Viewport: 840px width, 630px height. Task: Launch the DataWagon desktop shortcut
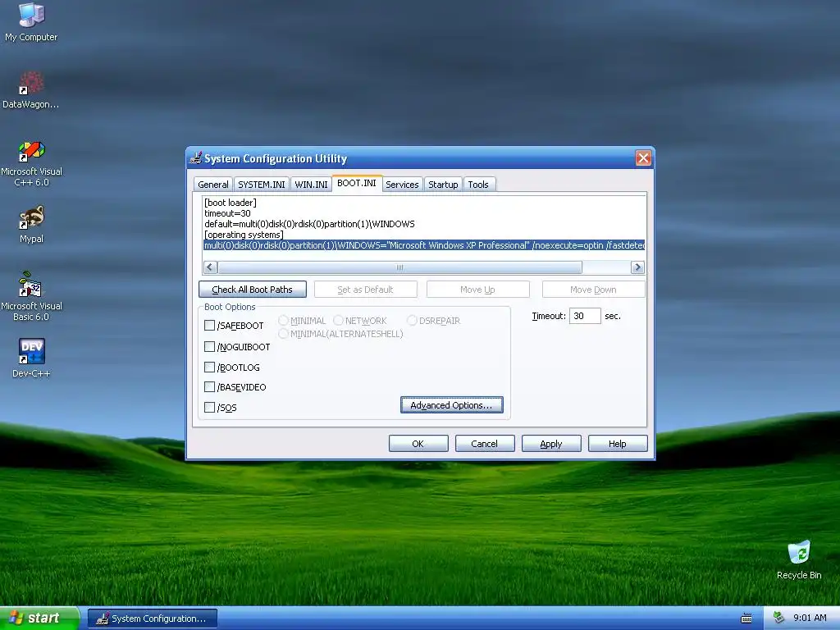pos(31,89)
